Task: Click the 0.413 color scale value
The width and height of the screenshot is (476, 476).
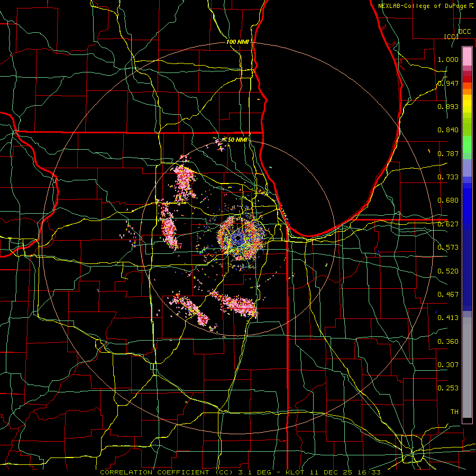Action: click(448, 318)
